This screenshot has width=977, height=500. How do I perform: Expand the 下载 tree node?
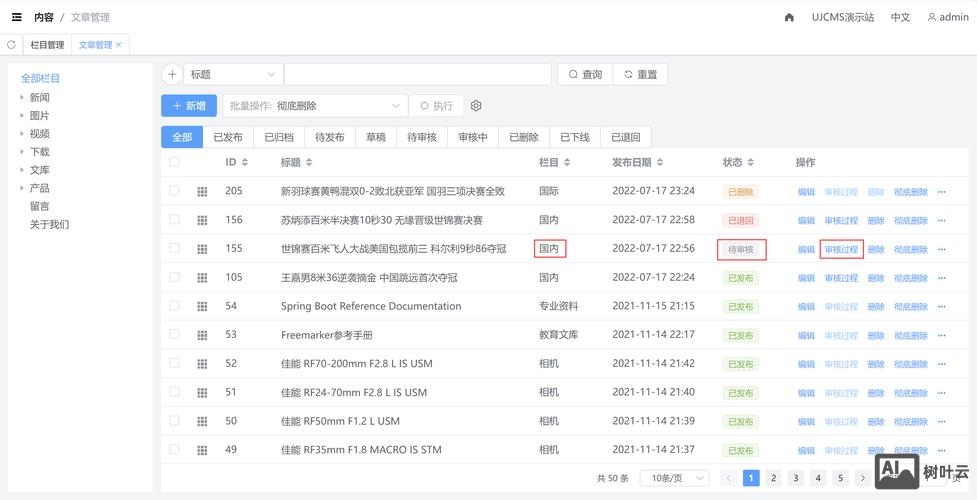[22, 151]
